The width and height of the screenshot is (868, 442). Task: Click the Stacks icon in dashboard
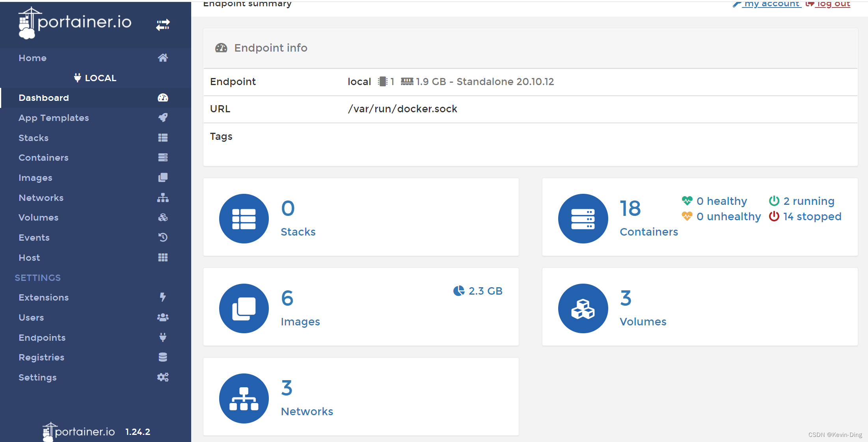pos(245,217)
